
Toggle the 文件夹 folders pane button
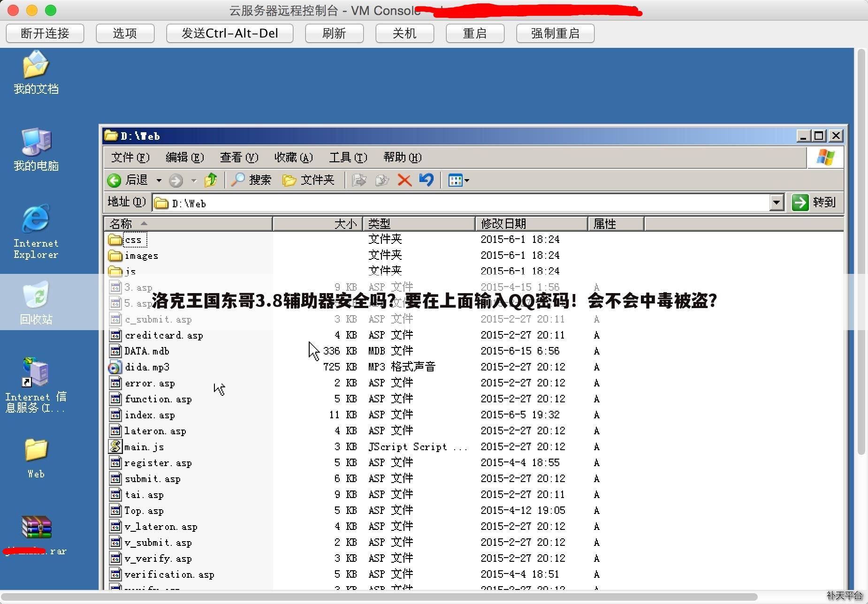309,180
